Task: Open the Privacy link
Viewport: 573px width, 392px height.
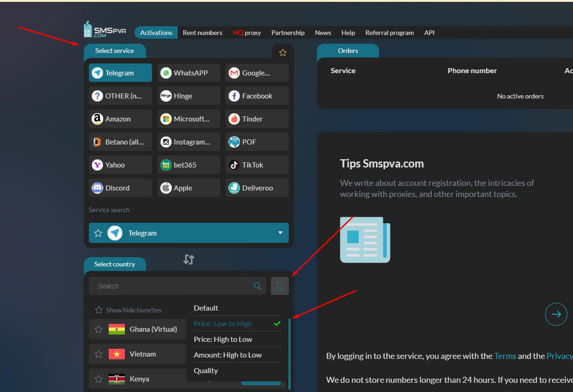Action: tap(560, 356)
